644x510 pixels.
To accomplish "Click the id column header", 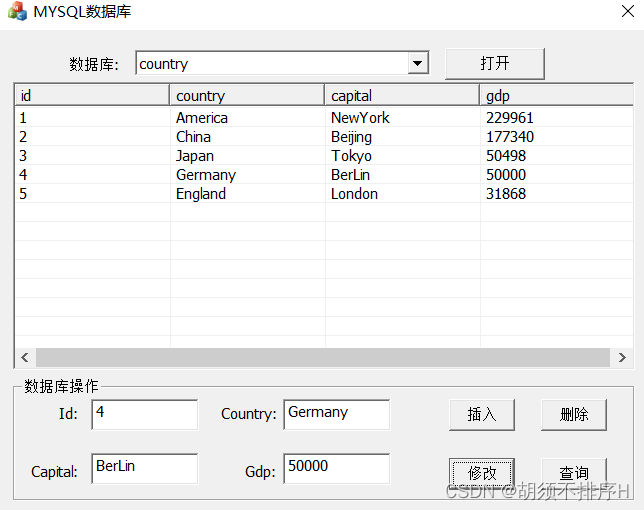I will [x=92, y=96].
